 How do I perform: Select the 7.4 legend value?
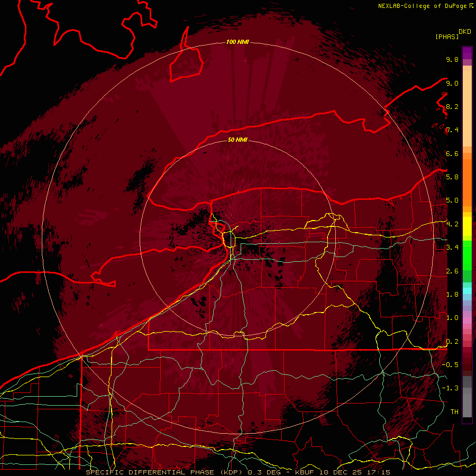point(452,130)
